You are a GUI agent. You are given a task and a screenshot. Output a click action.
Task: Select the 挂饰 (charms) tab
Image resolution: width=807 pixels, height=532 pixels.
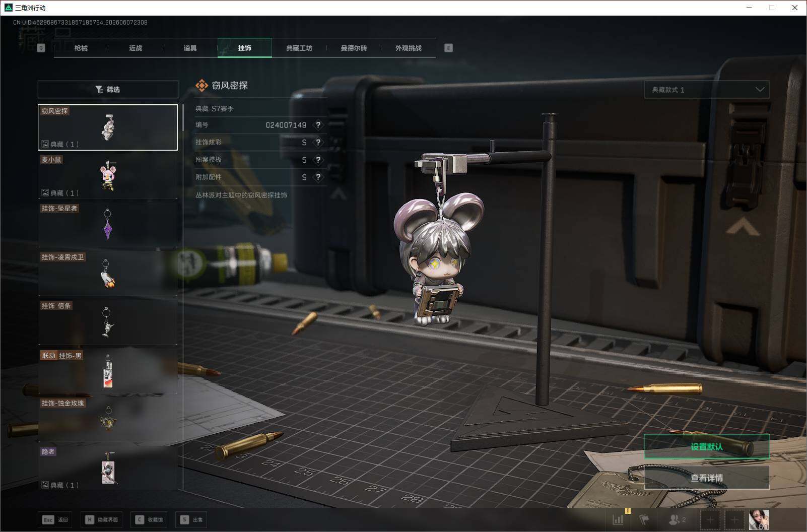pos(245,48)
